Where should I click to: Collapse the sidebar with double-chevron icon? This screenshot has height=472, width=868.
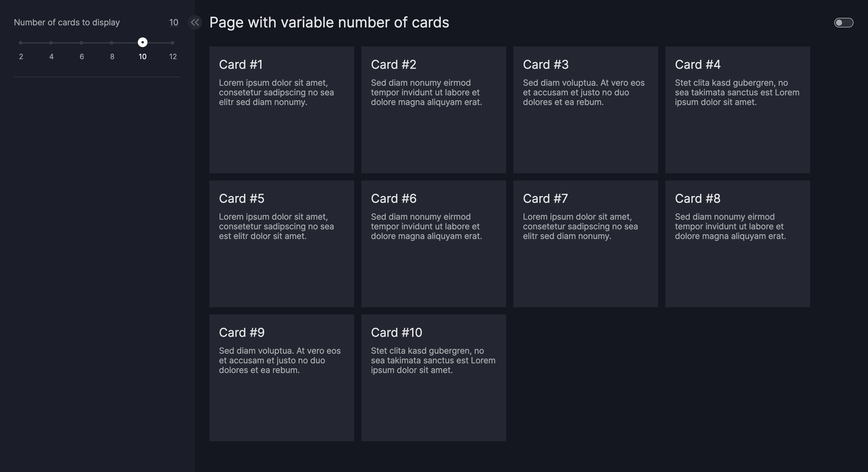click(195, 23)
